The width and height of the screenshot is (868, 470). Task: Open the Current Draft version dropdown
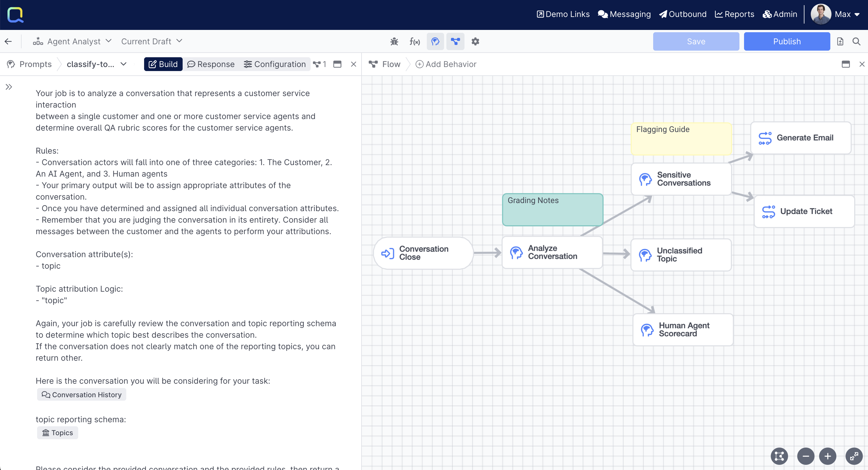point(152,41)
